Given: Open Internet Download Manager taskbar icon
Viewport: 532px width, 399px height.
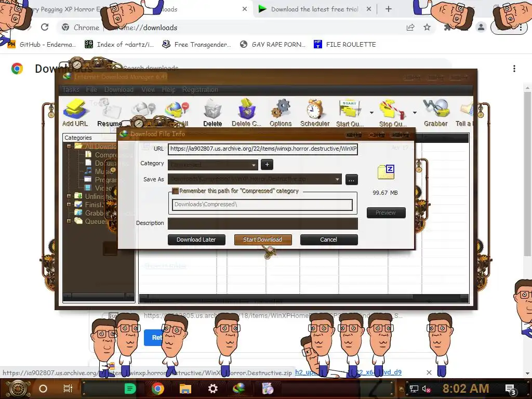Looking at the screenshot, I should [239, 389].
